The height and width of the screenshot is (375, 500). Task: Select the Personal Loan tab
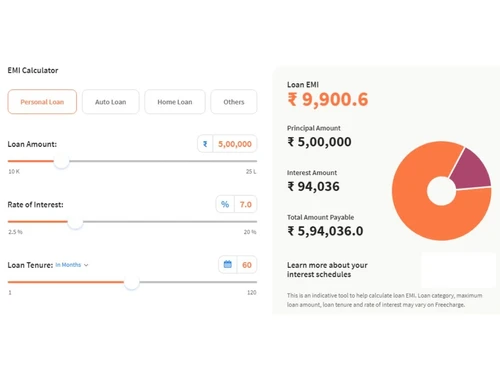[x=42, y=102]
